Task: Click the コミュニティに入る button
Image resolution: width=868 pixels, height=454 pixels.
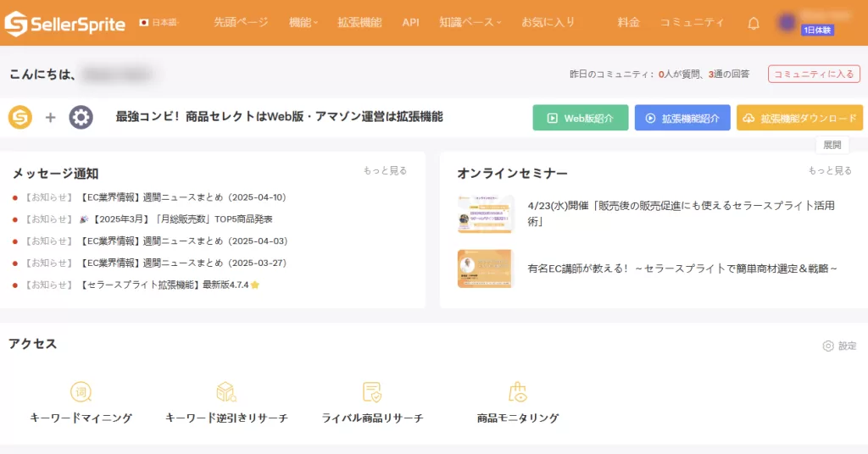Action: [814, 74]
